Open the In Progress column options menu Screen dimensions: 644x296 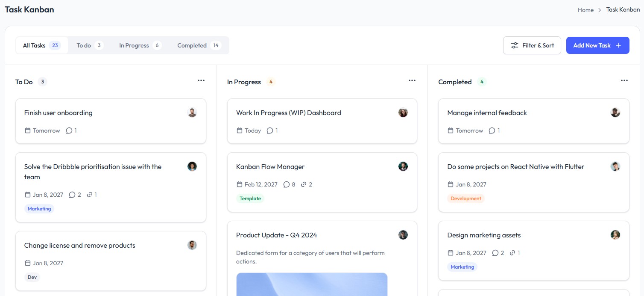412,80
